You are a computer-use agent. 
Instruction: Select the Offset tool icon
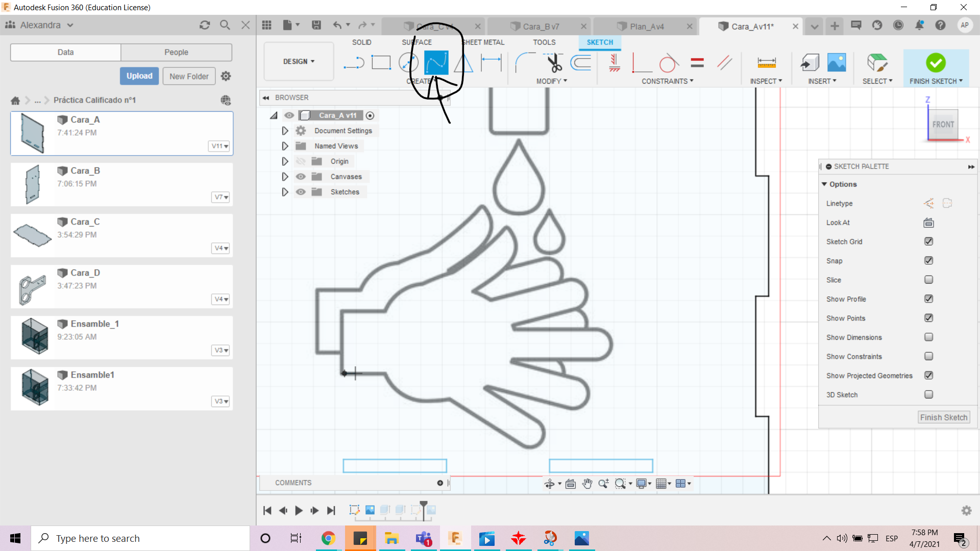pyautogui.click(x=581, y=63)
